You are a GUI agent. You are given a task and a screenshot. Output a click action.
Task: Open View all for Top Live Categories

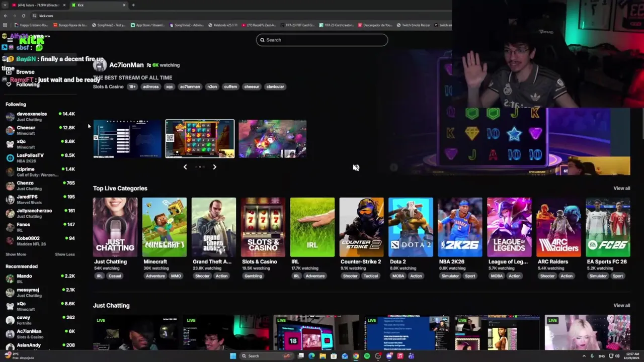coord(621,188)
